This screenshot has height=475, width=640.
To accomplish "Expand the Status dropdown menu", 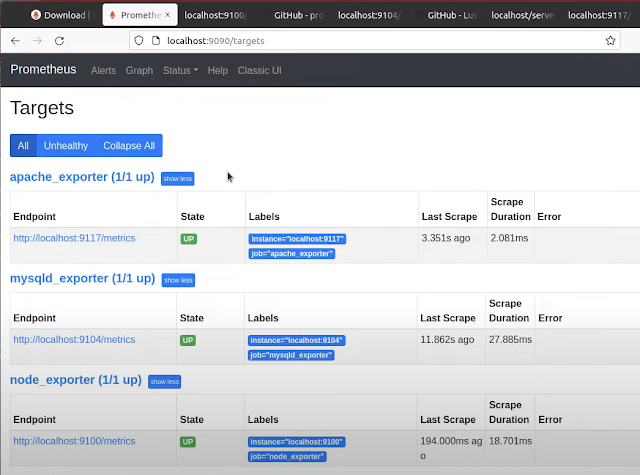I will click(180, 71).
